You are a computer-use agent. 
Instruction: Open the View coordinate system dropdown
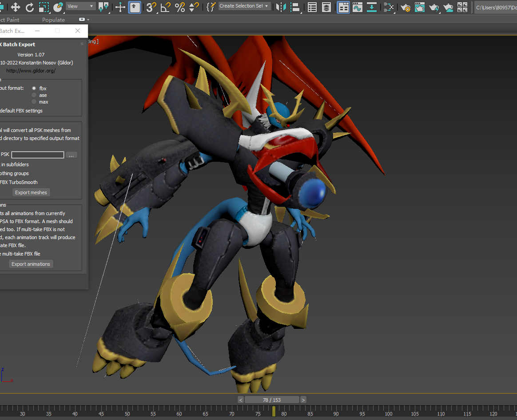pos(80,6)
